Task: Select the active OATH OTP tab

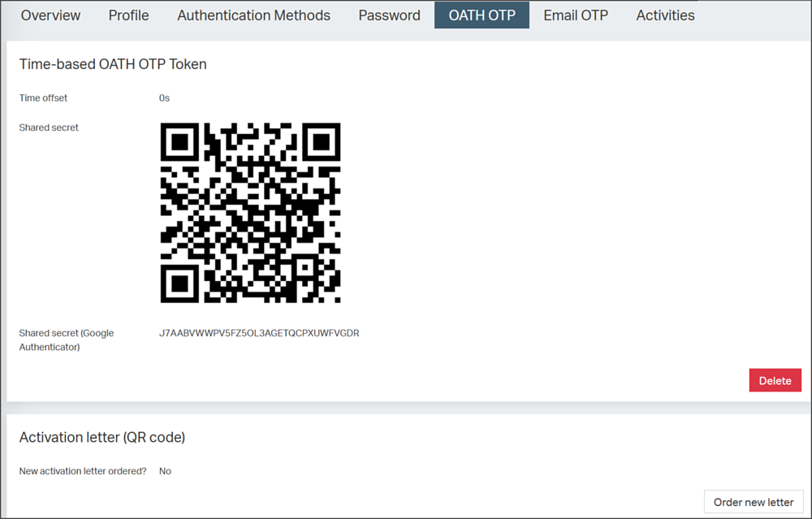Action: pos(482,15)
